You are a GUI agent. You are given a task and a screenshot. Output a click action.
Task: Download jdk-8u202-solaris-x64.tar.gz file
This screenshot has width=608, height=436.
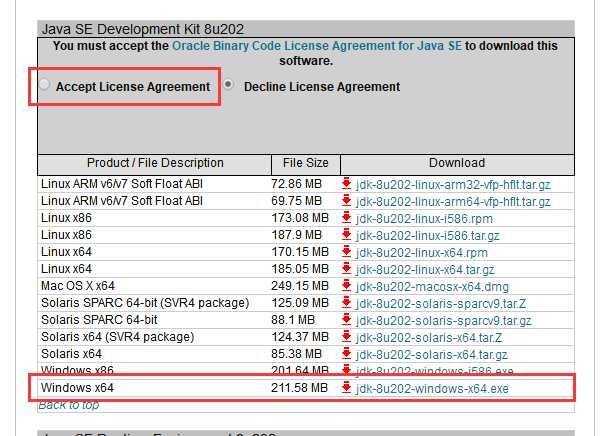tap(432, 355)
